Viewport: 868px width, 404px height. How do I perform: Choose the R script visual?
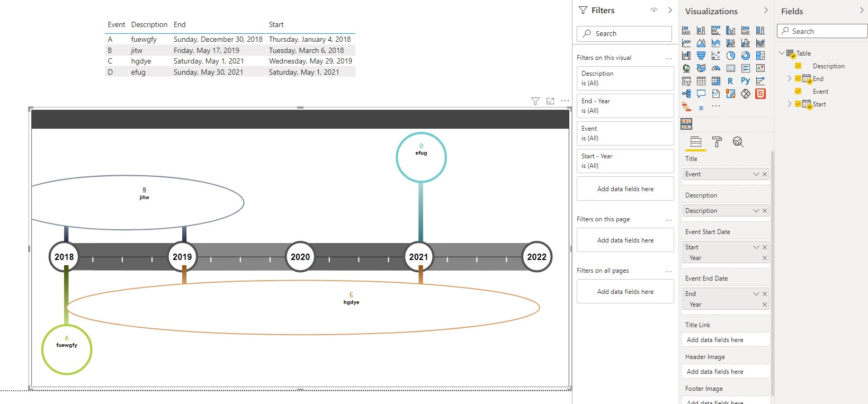point(731,81)
